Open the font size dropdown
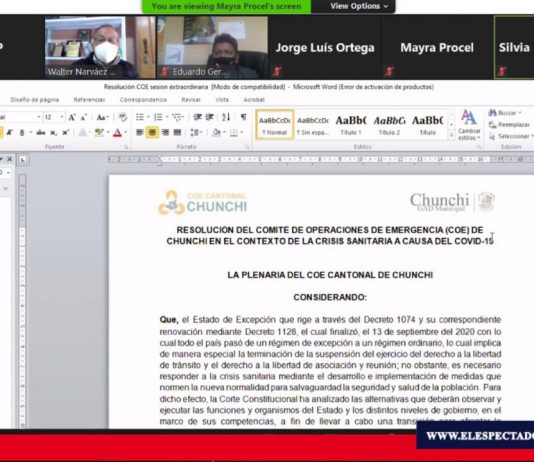The height and width of the screenshot is (462, 534). coord(62,117)
